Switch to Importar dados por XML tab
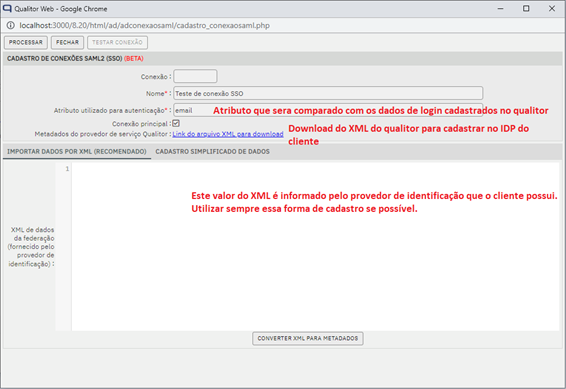Image resolution: width=566 pixels, height=389 pixels. (77, 152)
